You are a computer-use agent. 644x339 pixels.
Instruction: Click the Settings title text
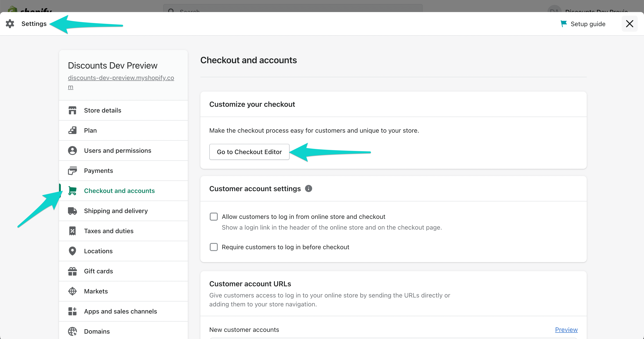pos(34,24)
